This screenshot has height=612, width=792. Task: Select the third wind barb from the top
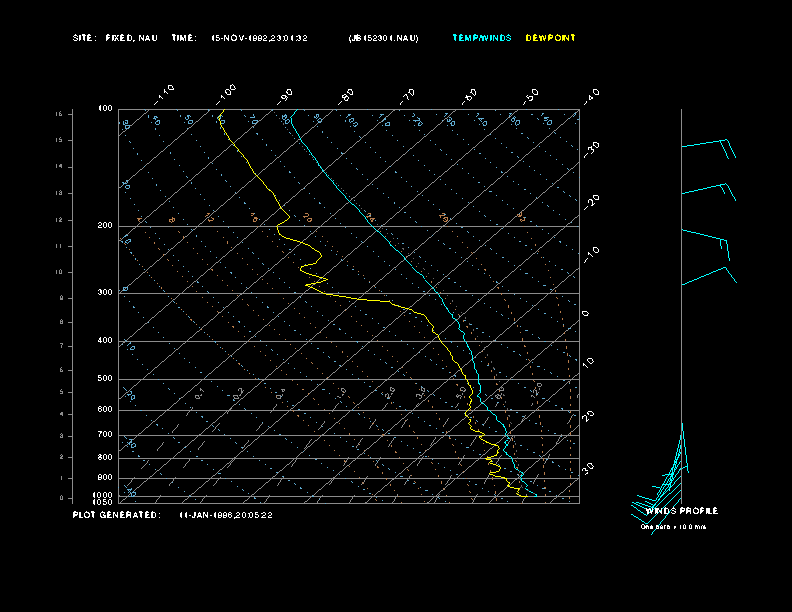705,237
